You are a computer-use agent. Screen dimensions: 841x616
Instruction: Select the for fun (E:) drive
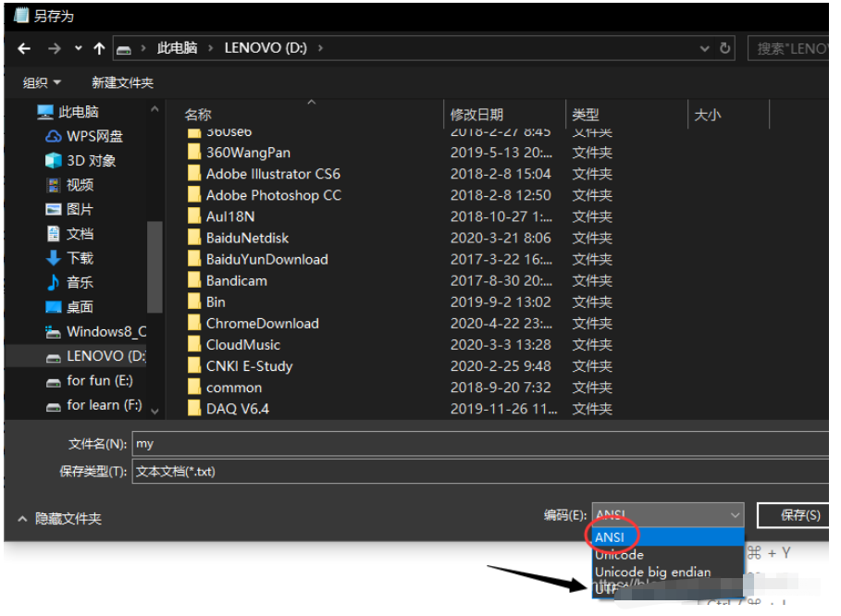coord(82,380)
